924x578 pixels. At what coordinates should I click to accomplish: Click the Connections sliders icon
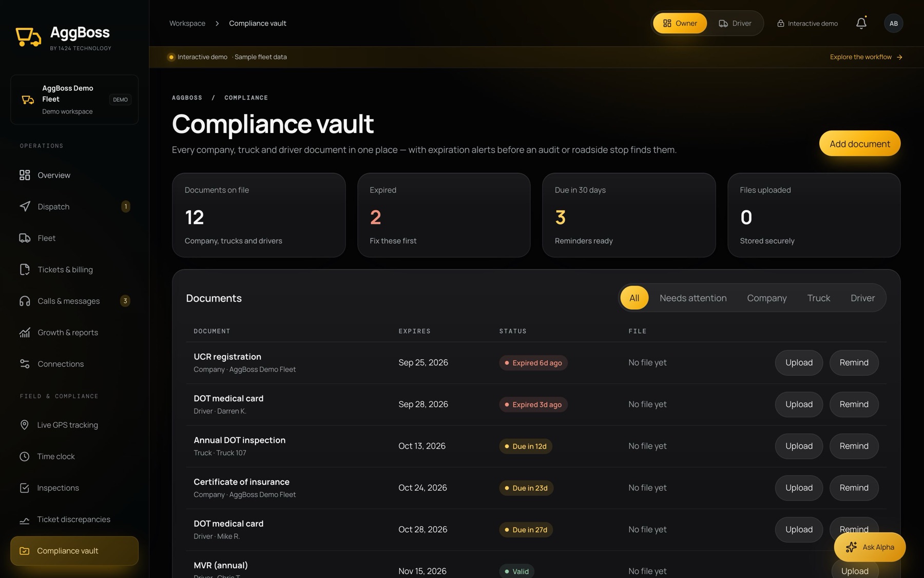coord(25,364)
